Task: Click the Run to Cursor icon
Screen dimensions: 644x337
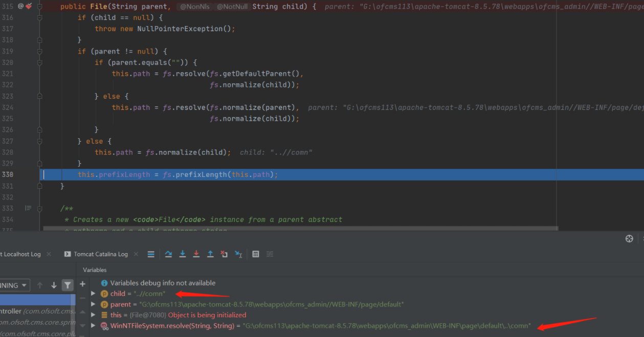Action: point(238,254)
